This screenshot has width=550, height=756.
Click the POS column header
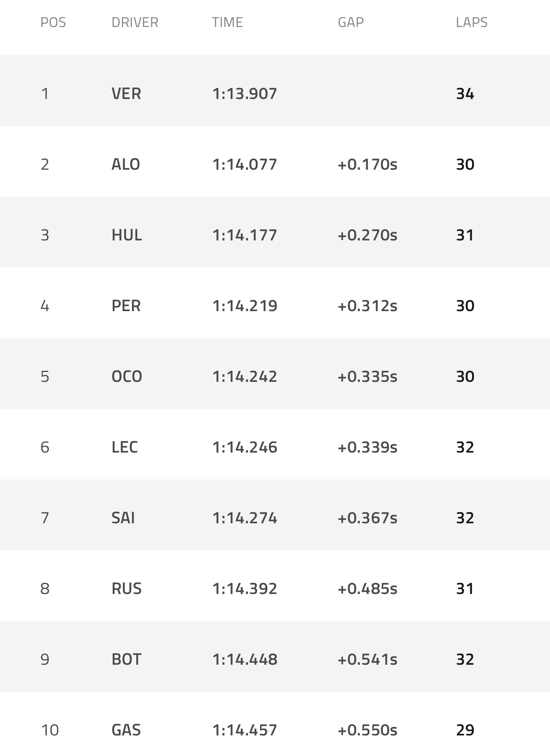pyautogui.click(x=53, y=22)
